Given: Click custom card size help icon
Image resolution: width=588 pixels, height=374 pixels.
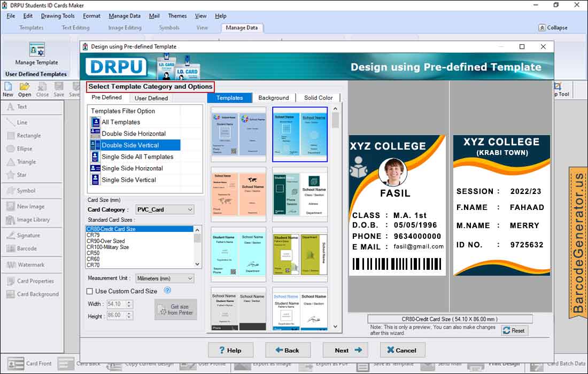Looking at the screenshot, I should click(167, 291).
